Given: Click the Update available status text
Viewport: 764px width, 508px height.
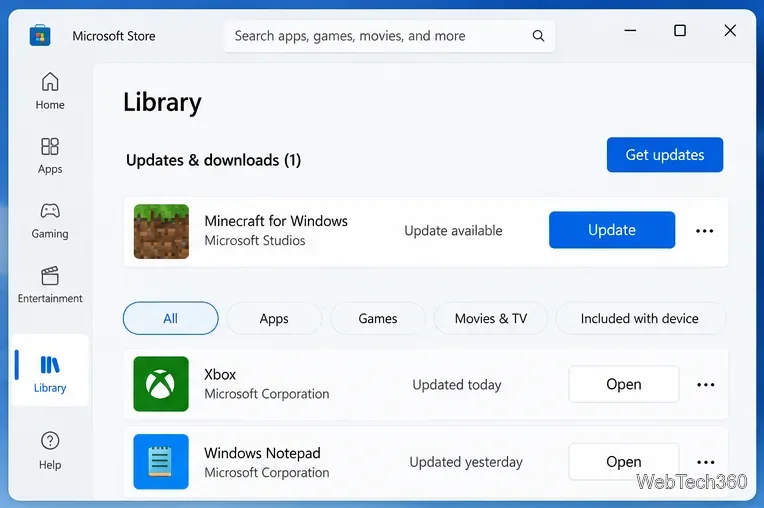Looking at the screenshot, I should click(453, 230).
